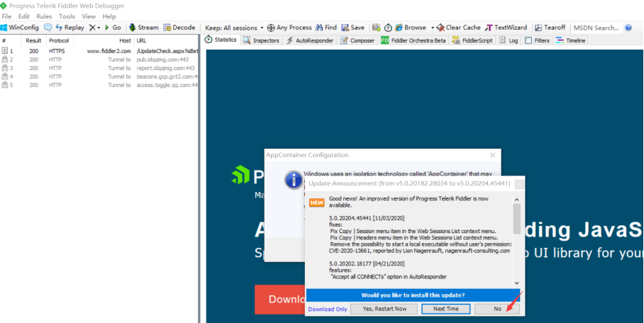Open Keep: All sessions dropdown
The image size is (644, 323).
pos(234,28)
